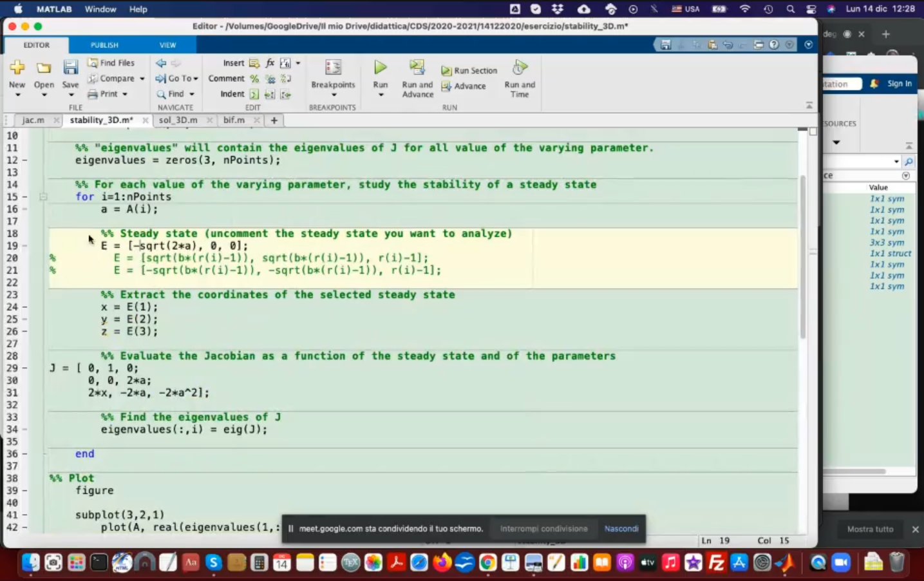The width and height of the screenshot is (924, 581).
Task: Click the editor's vertical scrollbar thumb
Action: 803,258
